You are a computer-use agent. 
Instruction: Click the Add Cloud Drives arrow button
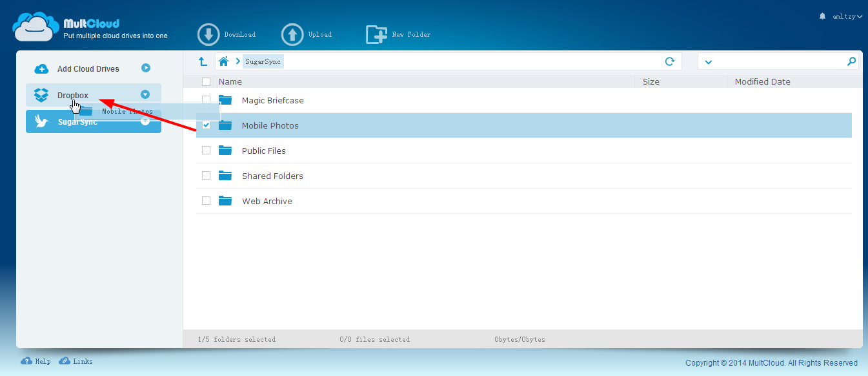(146, 68)
